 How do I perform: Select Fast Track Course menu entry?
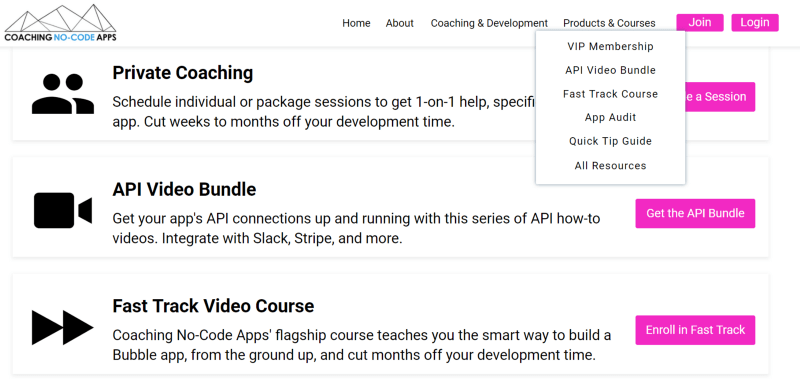point(610,94)
